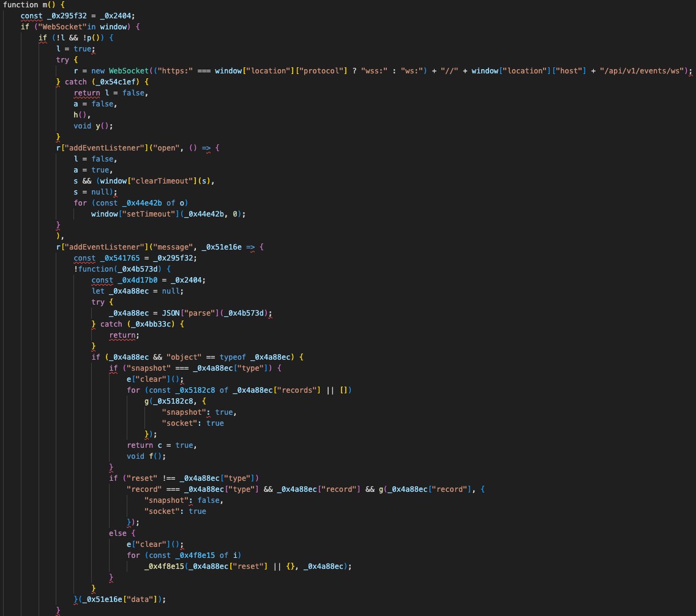Click the '"snapshot": true' object entry
Screen dimensions: 696x616
point(199,412)
